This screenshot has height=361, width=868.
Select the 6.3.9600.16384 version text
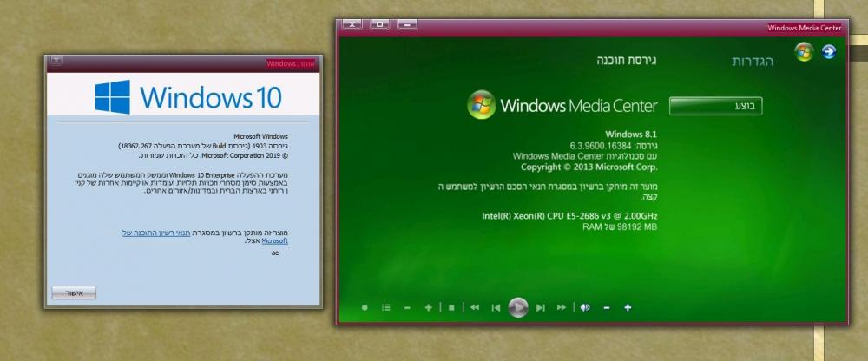pyautogui.click(x=601, y=146)
